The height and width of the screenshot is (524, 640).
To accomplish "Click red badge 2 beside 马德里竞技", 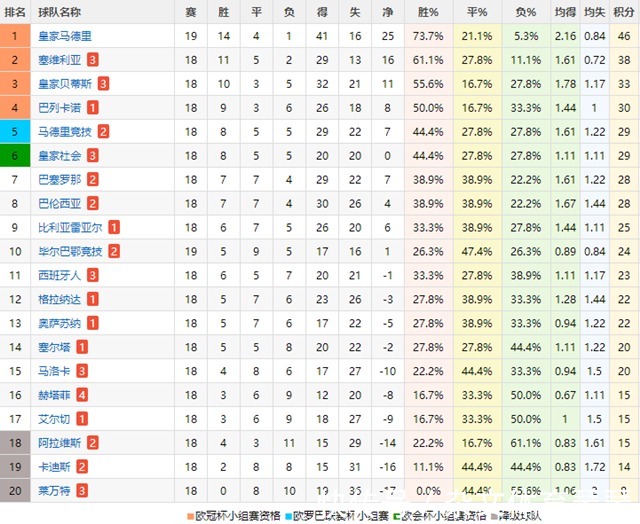I will (103, 132).
